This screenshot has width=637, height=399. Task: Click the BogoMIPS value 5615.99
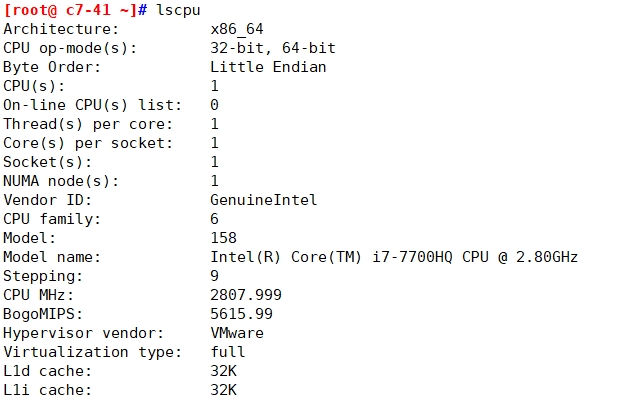click(241, 314)
